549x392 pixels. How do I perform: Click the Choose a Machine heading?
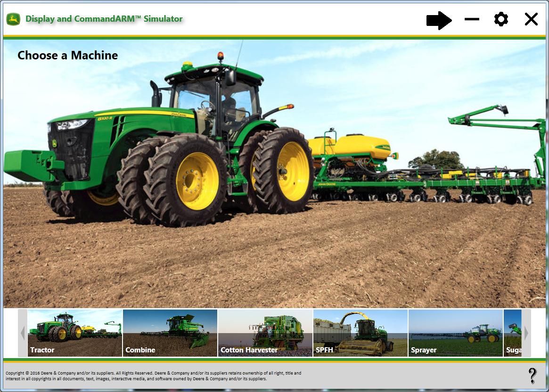(67, 55)
